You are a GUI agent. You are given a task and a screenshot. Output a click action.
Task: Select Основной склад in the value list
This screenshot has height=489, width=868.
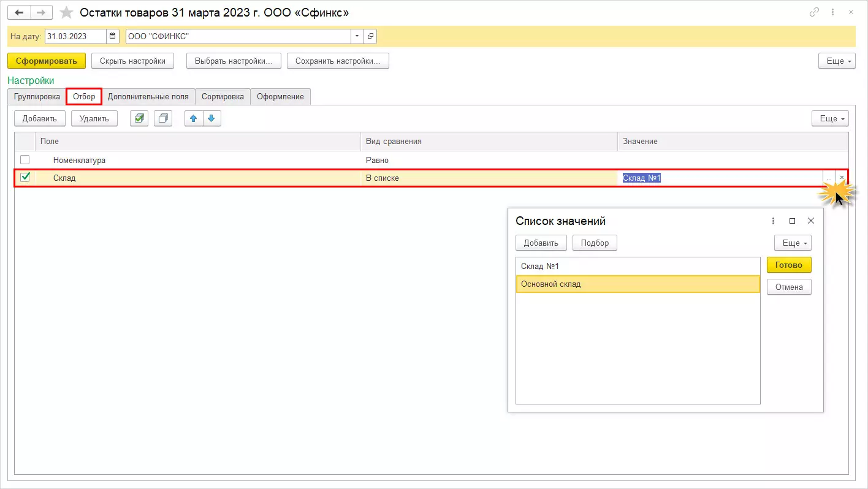point(638,284)
